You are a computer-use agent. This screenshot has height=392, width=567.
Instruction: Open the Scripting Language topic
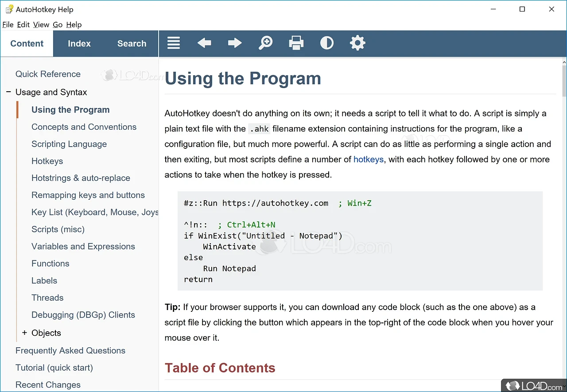(69, 144)
